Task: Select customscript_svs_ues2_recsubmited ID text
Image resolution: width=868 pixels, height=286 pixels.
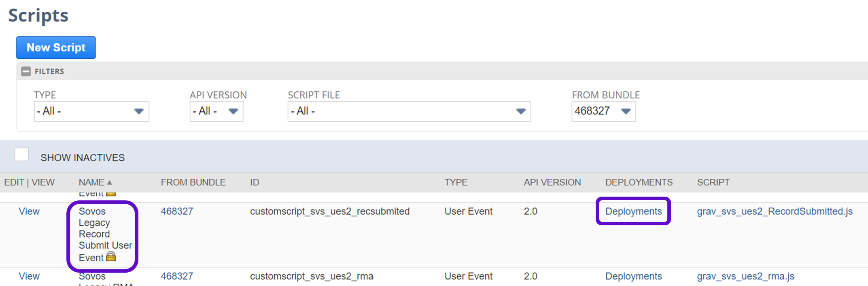Action: pyautogui.click(x=330, y=212)
